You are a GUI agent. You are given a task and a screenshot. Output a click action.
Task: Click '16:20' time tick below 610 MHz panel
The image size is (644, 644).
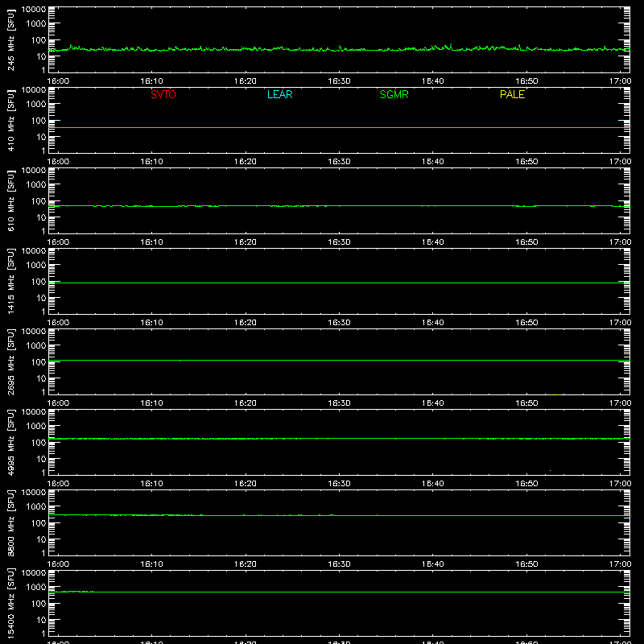coord(246,242)
